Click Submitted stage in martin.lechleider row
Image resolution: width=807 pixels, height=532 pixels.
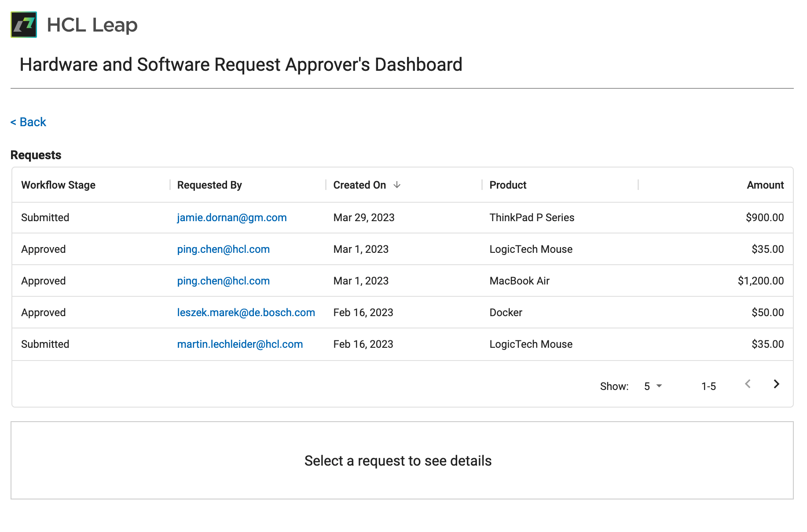coord(45,344)
